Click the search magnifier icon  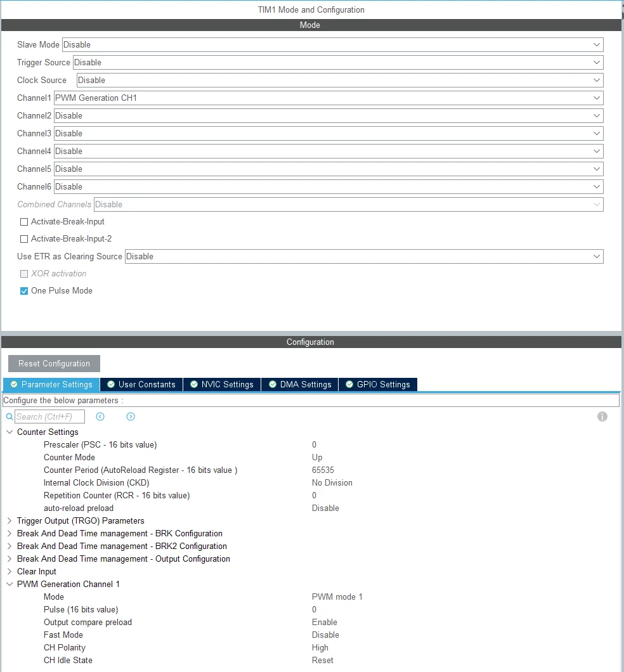[x=10, y=417]
